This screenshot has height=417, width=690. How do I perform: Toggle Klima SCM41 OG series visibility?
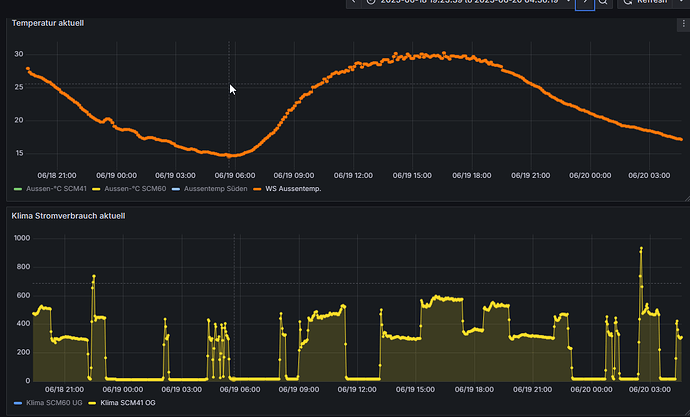[128, 402]
